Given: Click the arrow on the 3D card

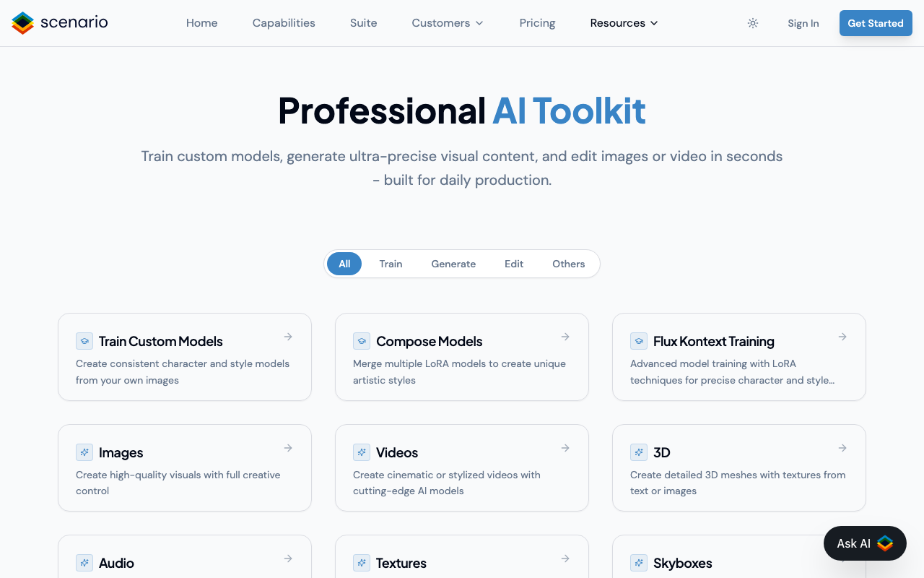Looking at the screenshot, I should (x=842, y=448).
